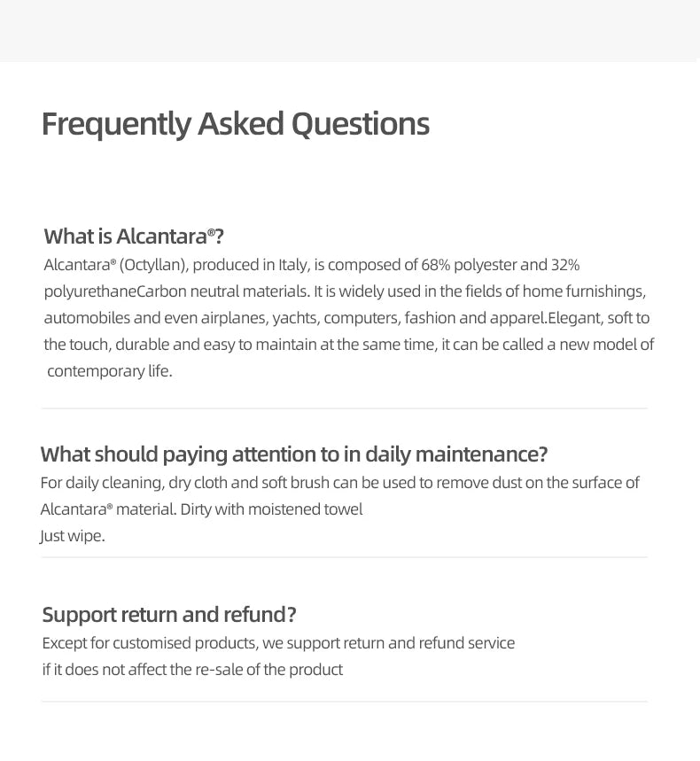Click the gray banner above the FAQ heading
This screenshot has height=761, width=700.
tap(350, 30)
